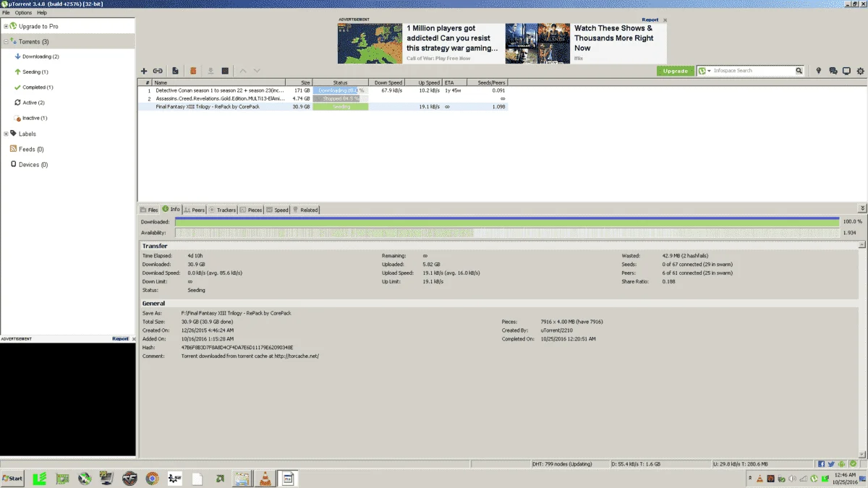Click the Add Torrent plus icon
Screen dimensions: 868x488
click(x=144, y=71)
